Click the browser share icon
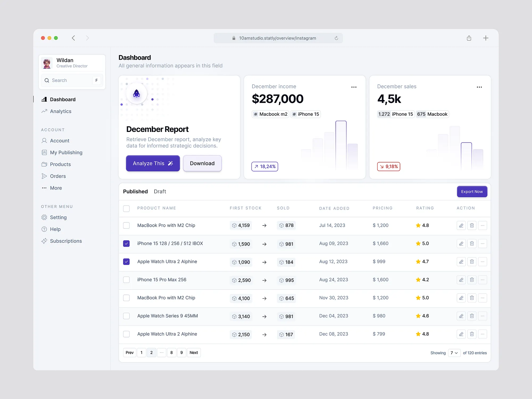The width and height of the screenshot is (532, 399). pos(469,38)
